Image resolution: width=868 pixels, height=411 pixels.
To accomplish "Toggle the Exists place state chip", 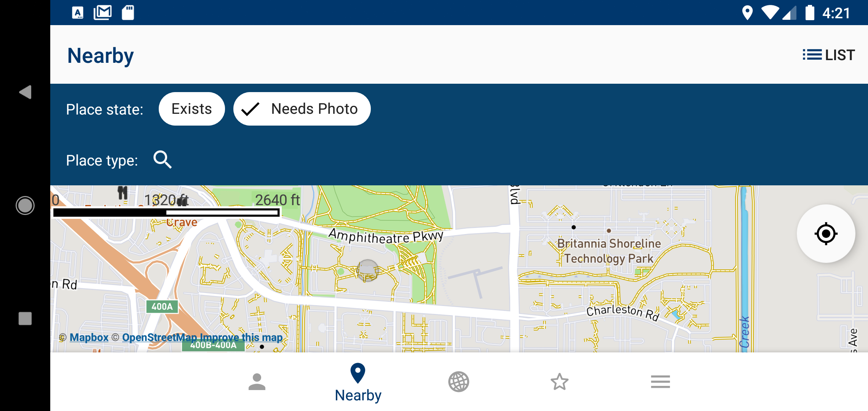I will (191, 109).
